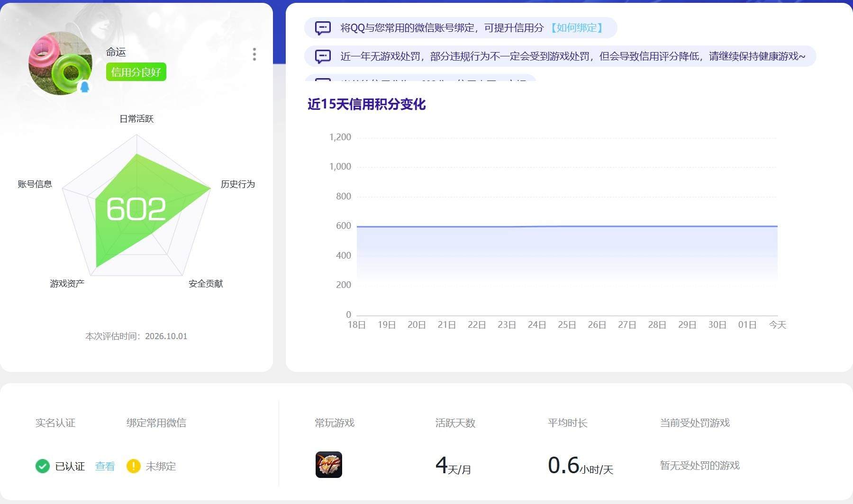Click the 日常活跃 radar axis label

click(x=136, y=119)
